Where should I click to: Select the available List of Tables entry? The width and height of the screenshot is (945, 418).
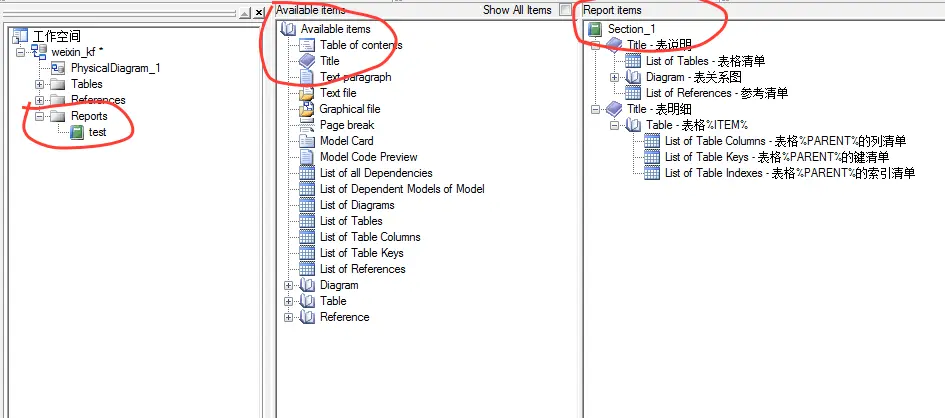[351, 221]
